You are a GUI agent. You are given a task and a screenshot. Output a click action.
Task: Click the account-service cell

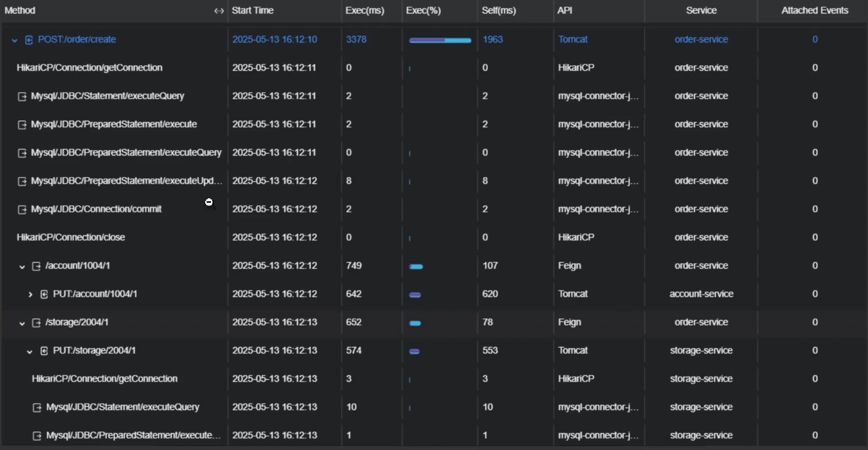(701, 294)
